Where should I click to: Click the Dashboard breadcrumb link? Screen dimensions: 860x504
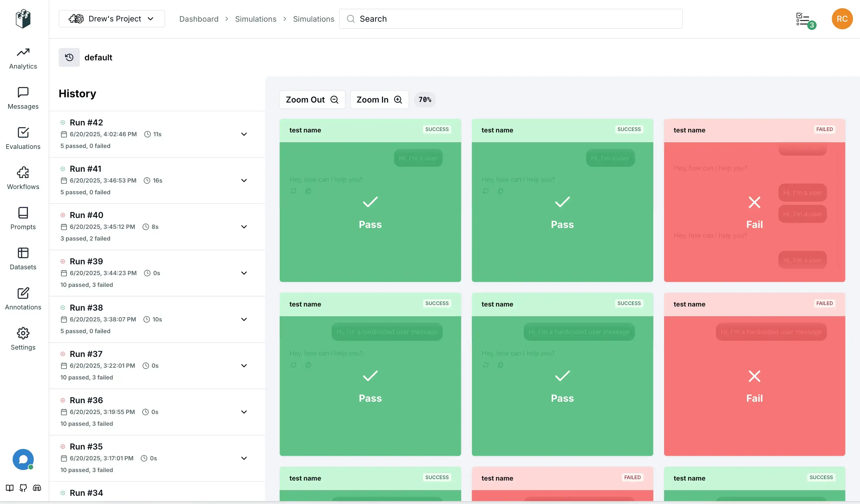click(199, 19)
